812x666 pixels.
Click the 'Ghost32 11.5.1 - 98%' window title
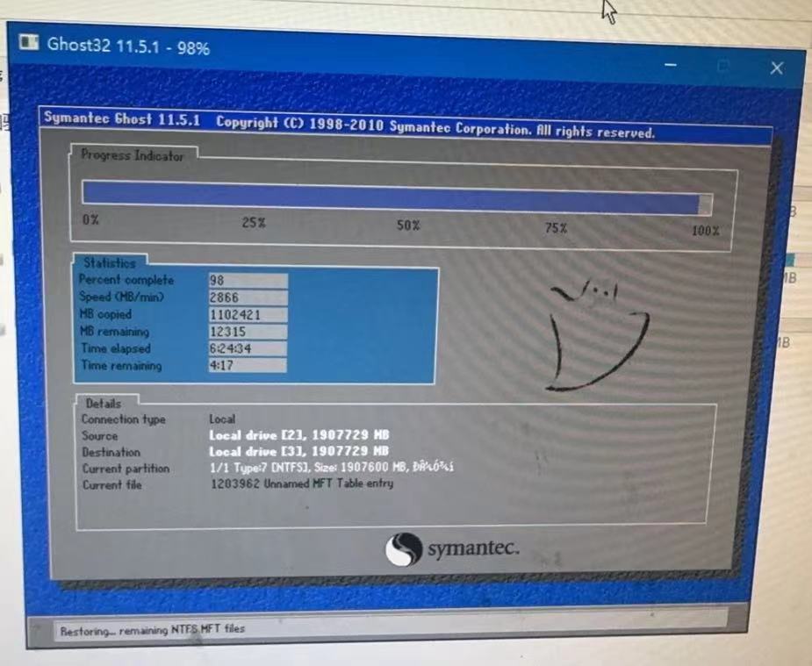[128, 46]
